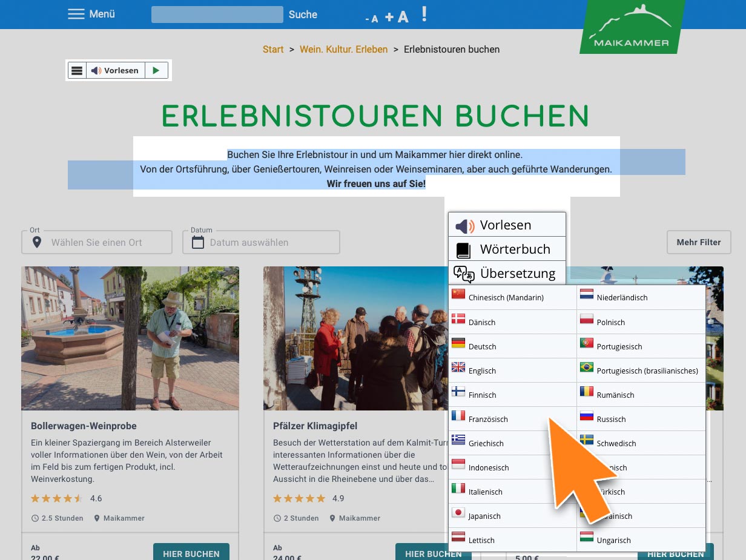Click the search input field

coord(217,15)
